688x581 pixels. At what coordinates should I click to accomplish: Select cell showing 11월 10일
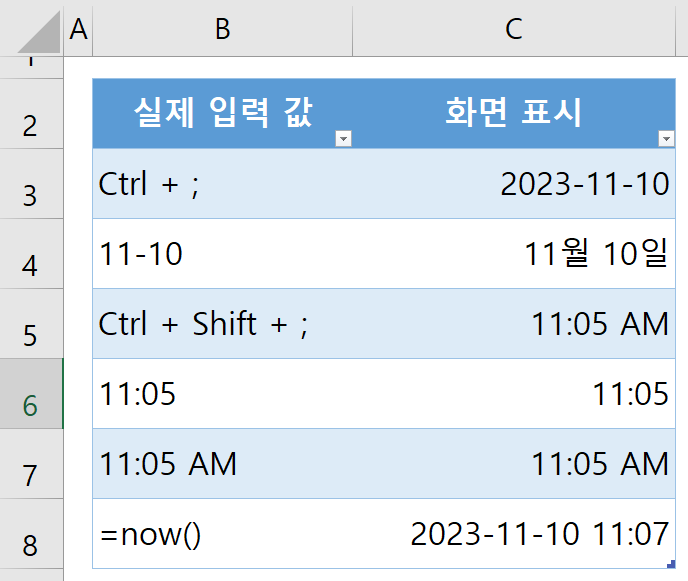click(513, 254)
